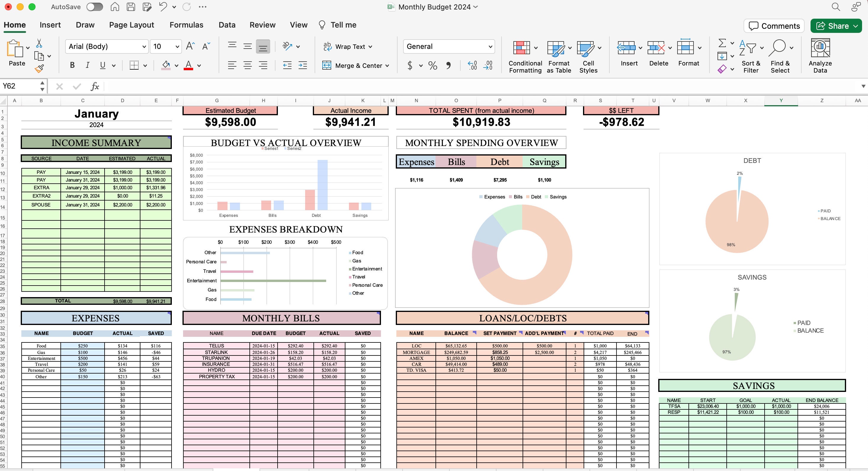Open the font size dropdown
The height and width of the screenshot is (471, 868).
tap(165, 46)
